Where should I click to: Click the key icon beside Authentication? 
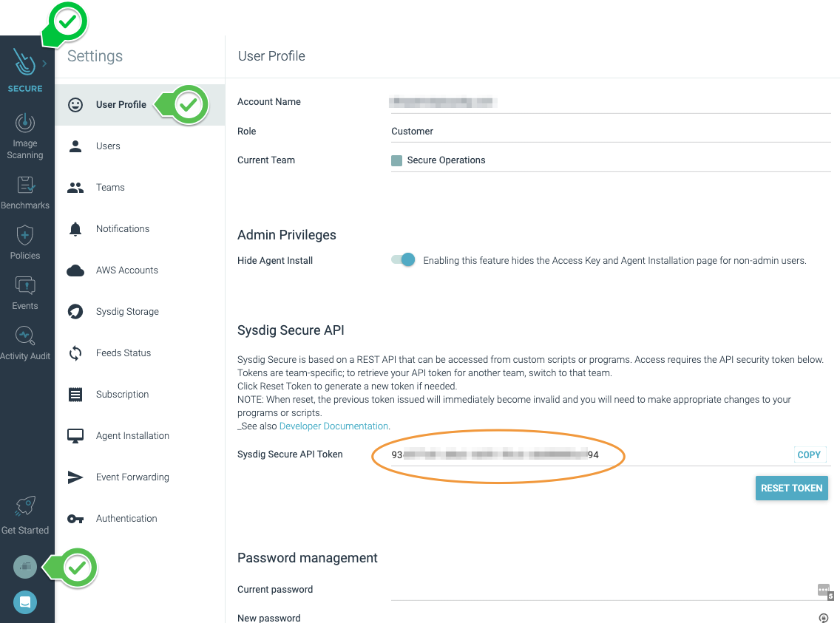(75, 519)
